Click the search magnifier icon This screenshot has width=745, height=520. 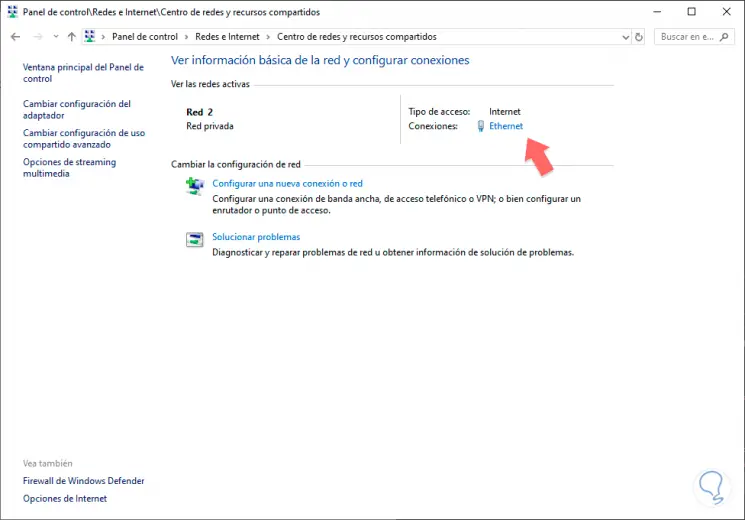point(724,37)
